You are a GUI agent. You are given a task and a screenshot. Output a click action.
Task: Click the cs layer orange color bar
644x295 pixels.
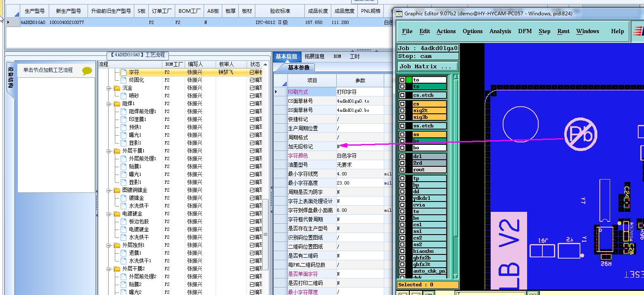(x=429, y=104)
